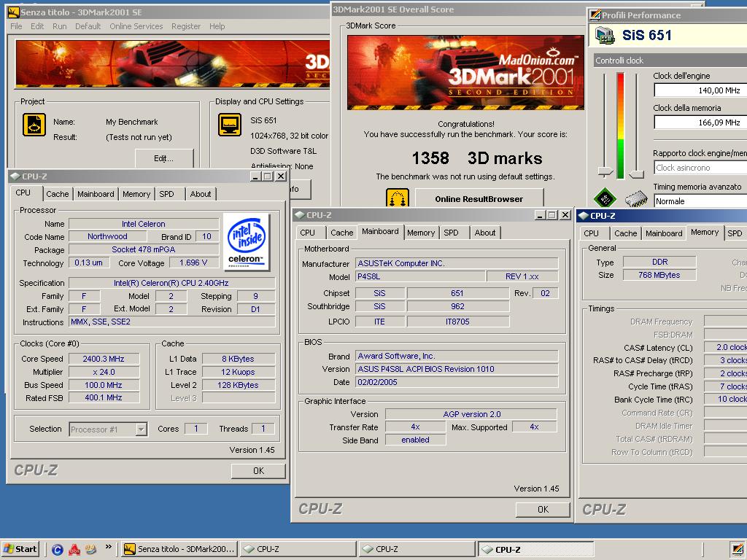Open the File menu in 3DMark2001
Viewport: 747px width, 560px height.
pos(16,26)
